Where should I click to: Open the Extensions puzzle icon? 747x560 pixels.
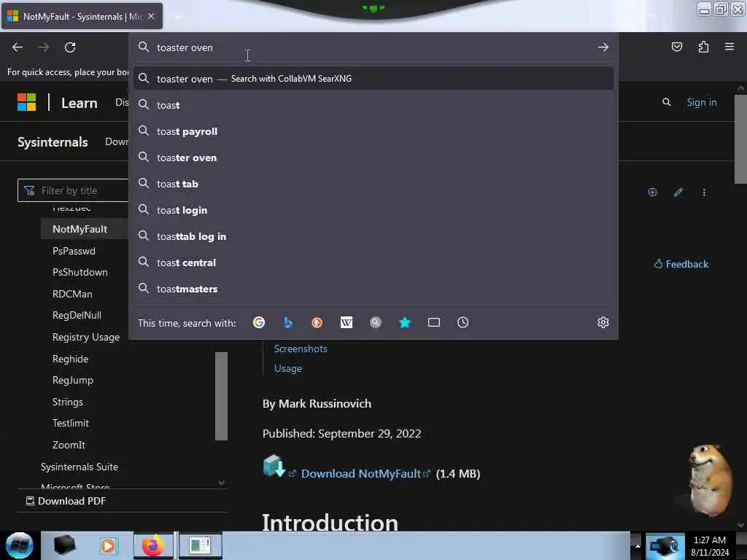[x=703, y=47]
